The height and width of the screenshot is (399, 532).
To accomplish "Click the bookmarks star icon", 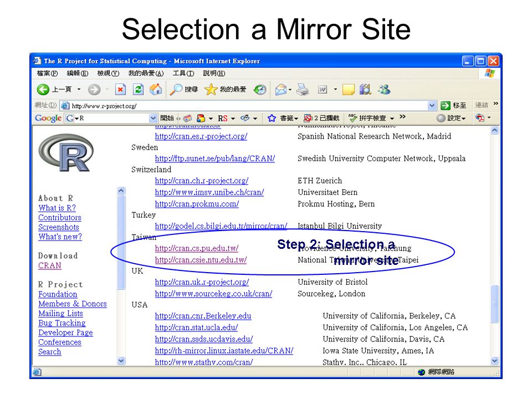I will pos(272,118).
